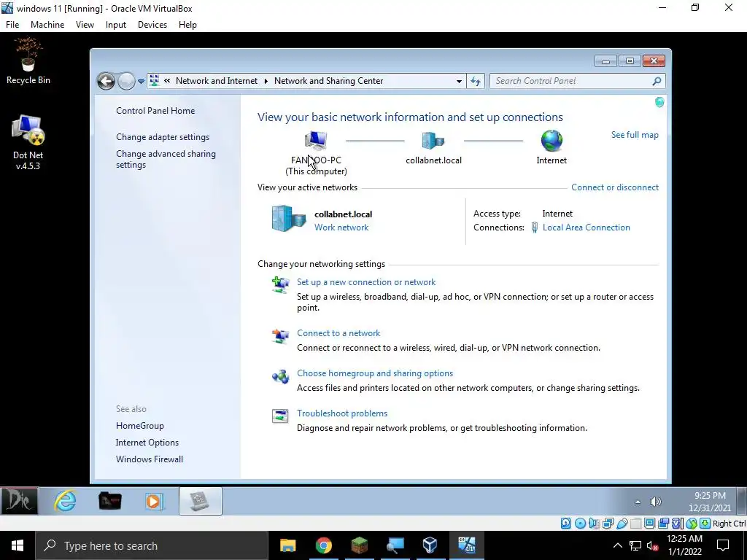Screen dimensions: 747x560
Task: Open Google Chrome on host taskbar
Action: pyautogui.click(x=323, y=545)
